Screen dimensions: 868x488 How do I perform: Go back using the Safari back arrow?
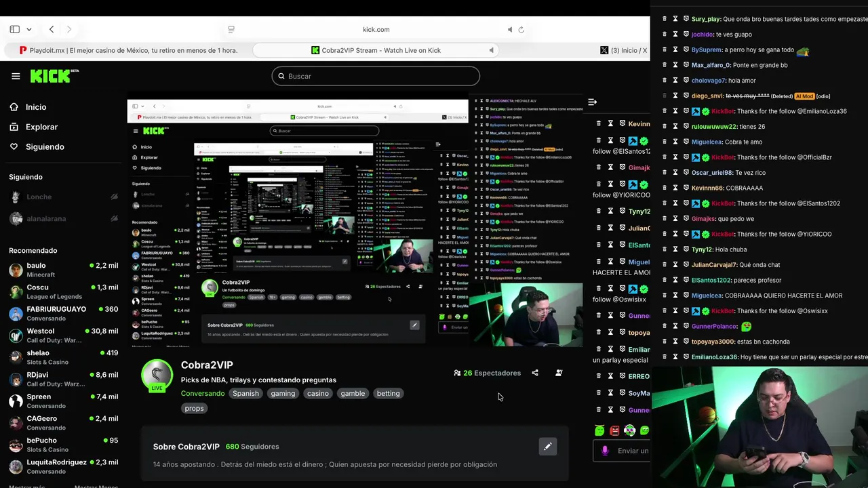click(x=52, y=29)
